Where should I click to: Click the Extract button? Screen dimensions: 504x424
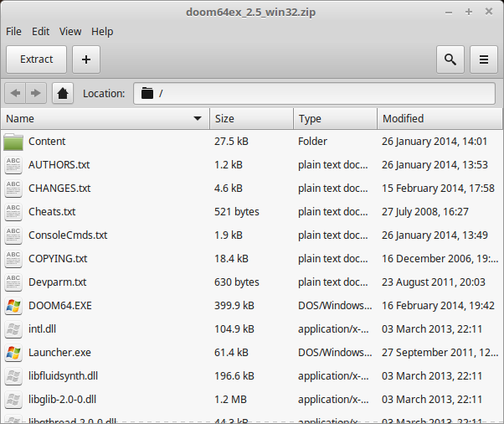pos(36,59)
